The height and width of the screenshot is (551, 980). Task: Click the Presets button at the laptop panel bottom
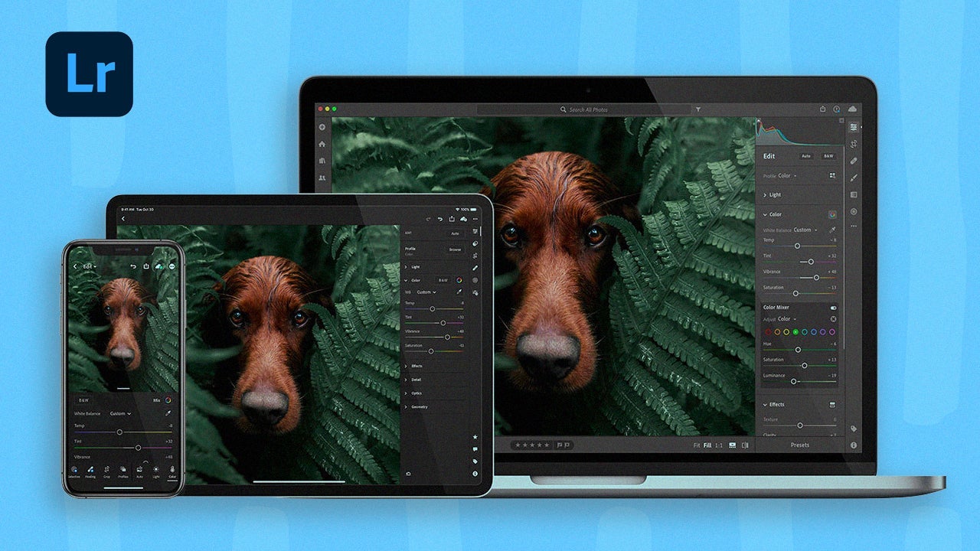click(x=799, y=445)
